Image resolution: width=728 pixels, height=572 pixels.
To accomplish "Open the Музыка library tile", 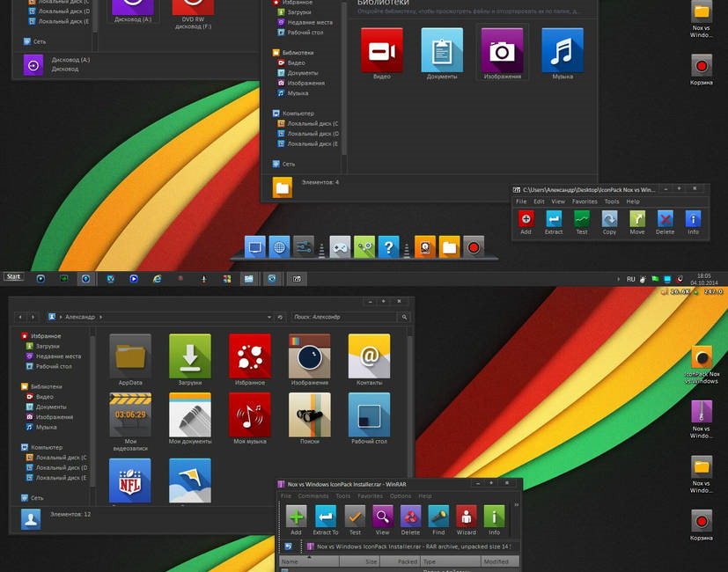I will (x=562, y=50).
